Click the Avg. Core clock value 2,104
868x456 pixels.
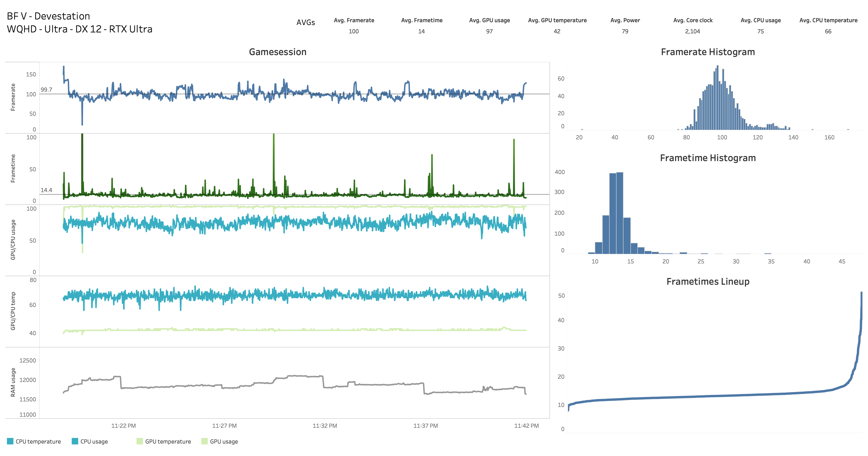[x=692, y=31]
